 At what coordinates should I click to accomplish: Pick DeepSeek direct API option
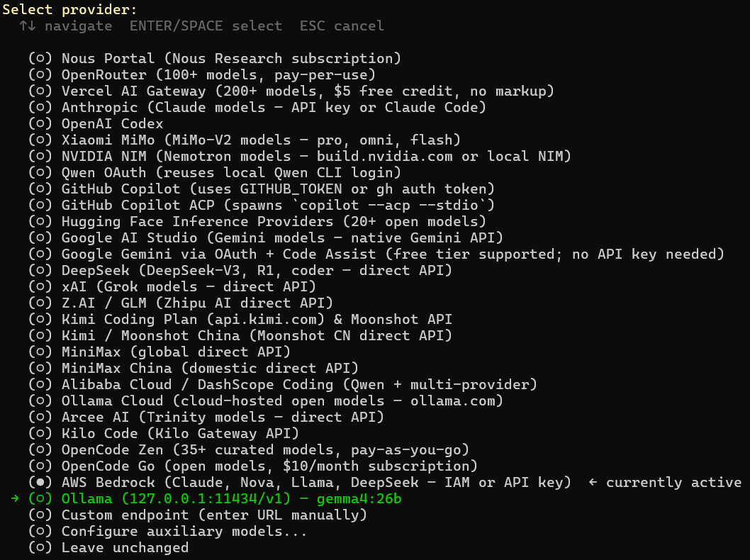point(40,271)
